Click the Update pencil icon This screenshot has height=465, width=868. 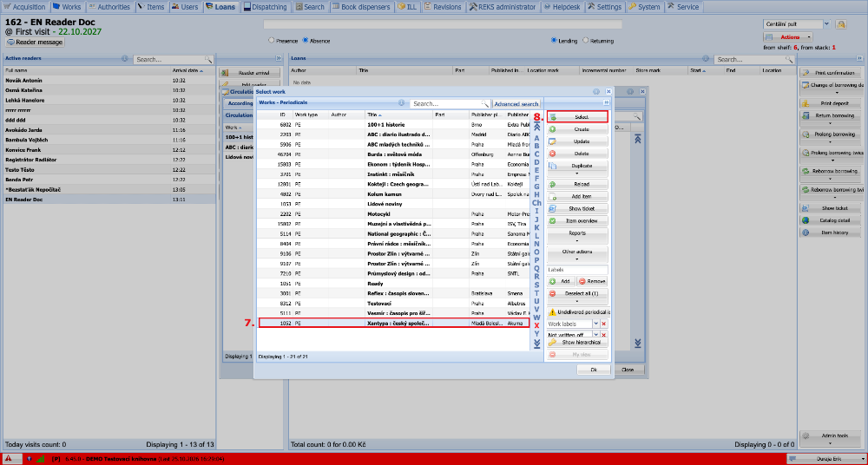click(552, 141)
